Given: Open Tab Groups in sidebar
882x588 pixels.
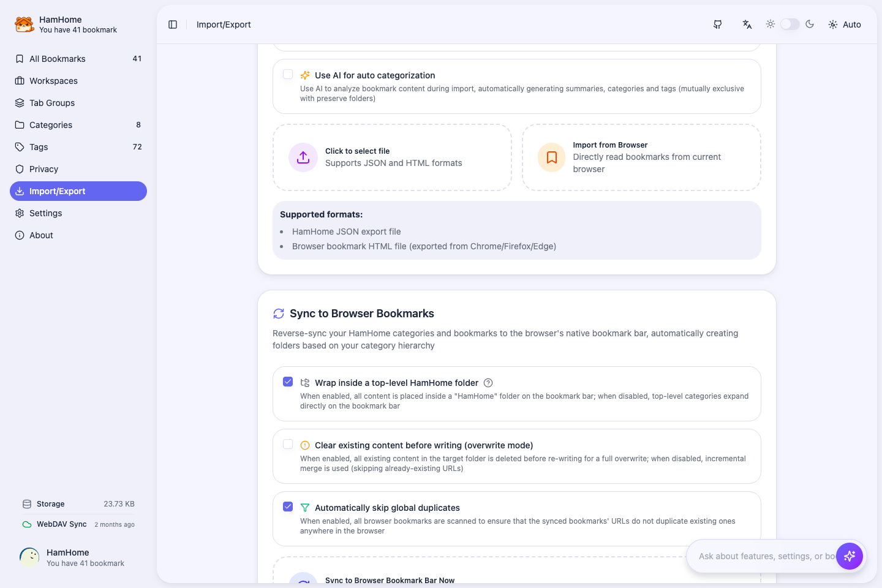Looking at the screenshot, I should pos(78,103).
